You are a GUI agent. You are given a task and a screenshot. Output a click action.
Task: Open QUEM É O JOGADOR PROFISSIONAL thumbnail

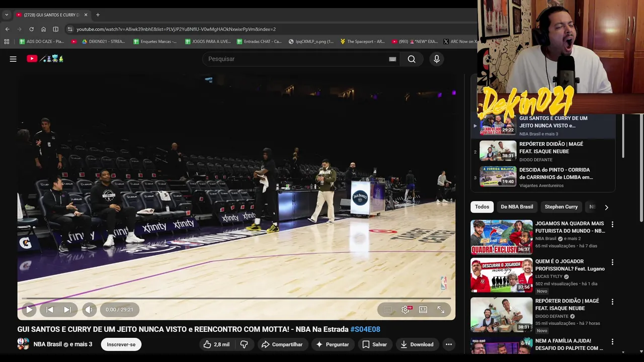[502, 275]
